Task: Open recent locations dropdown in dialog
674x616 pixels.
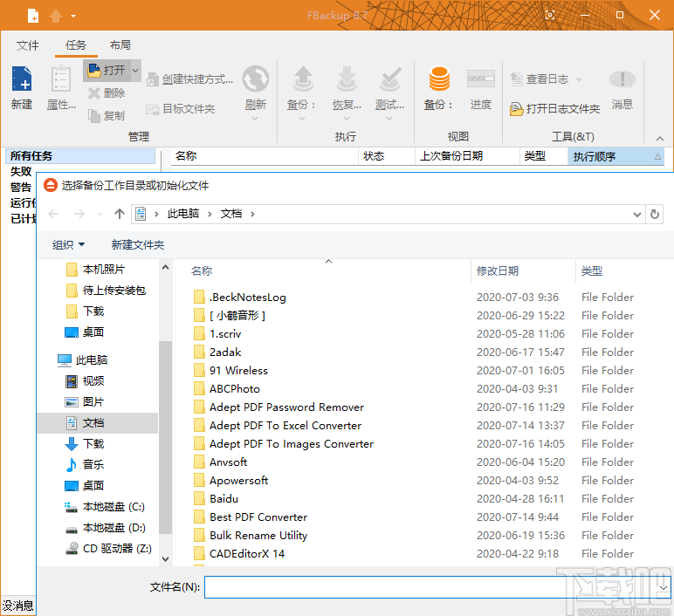Action: [x=100, y=214]
